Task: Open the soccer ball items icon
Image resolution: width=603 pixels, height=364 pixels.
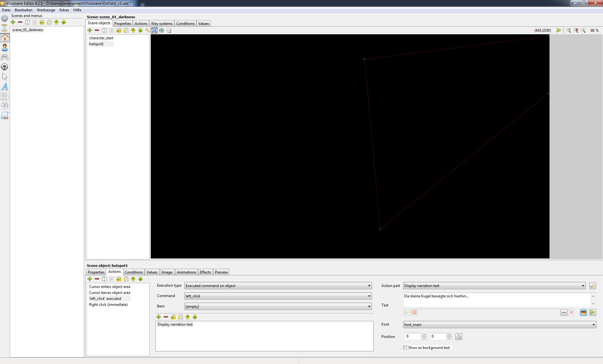Action: coord(5,67)
